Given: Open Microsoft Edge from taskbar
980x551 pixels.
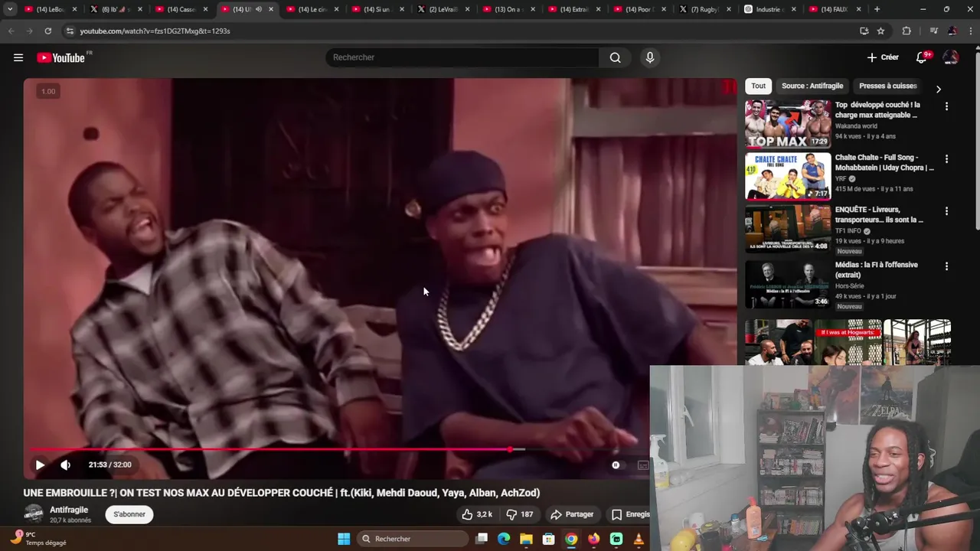Looking at the screenshot, I should click(504, 539).
